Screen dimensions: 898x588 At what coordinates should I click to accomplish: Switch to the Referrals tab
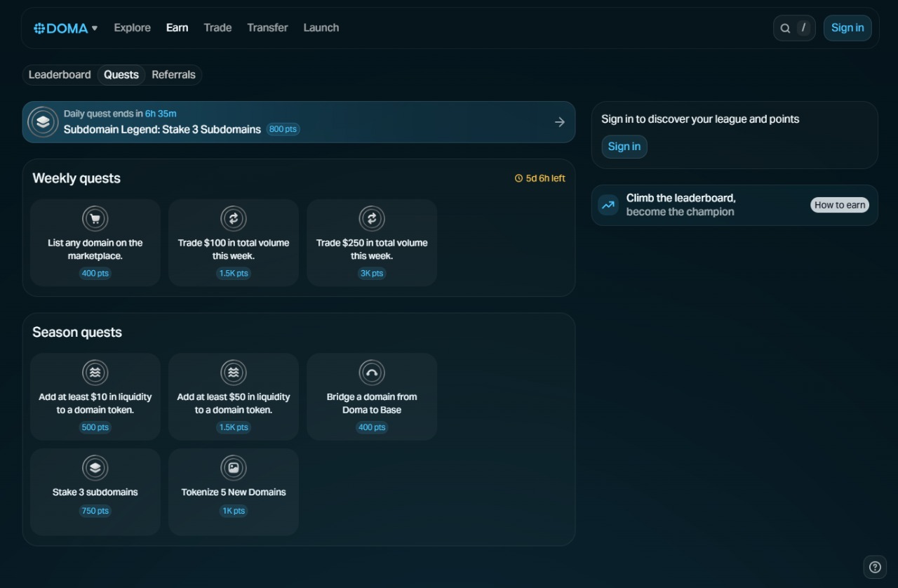[x=173, y=74]
